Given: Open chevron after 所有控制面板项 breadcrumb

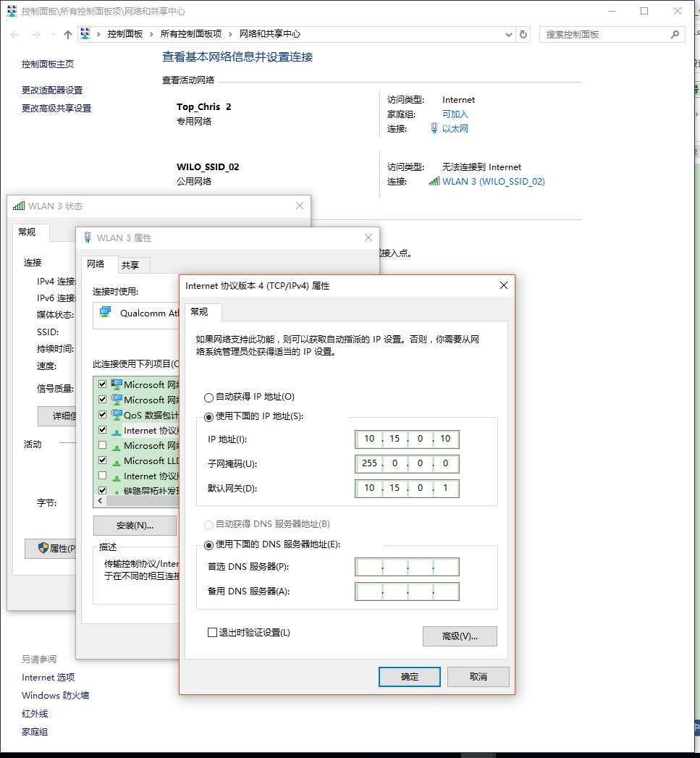Looking at the screenshot, I should (x=230, y=34).
